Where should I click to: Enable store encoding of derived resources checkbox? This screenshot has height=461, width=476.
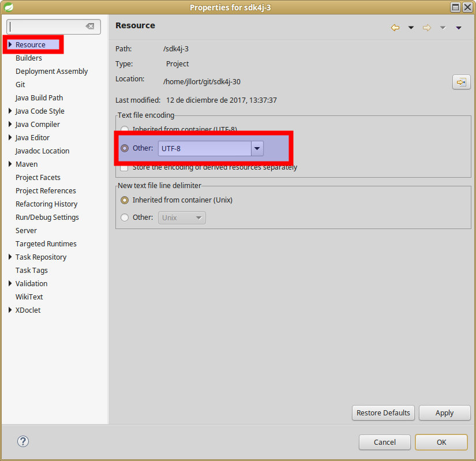[x=125, y=168]
